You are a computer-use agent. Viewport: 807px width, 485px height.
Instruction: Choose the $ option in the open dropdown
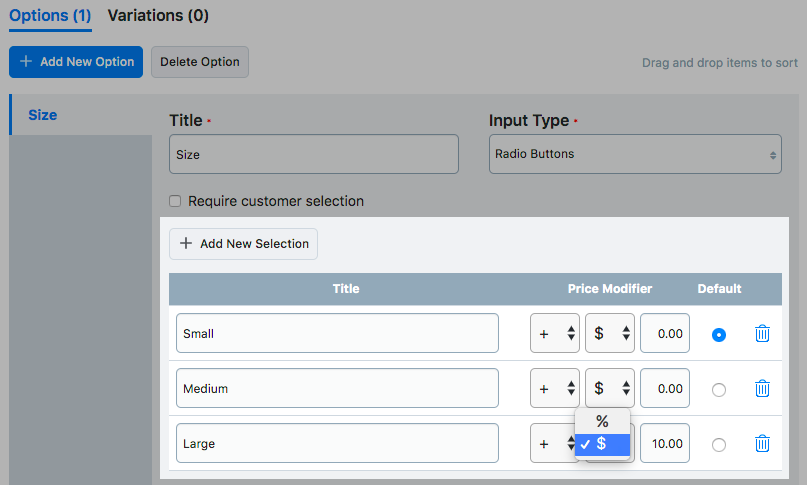pyautogui.click(x=602, y=444)
